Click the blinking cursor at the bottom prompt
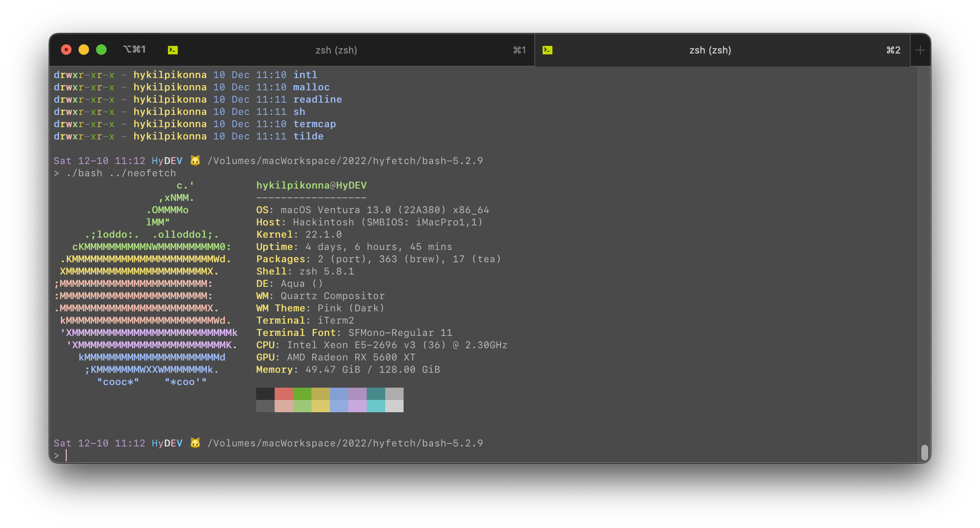 coord(67,455)
